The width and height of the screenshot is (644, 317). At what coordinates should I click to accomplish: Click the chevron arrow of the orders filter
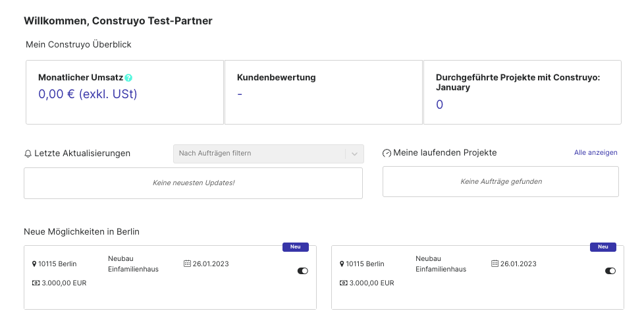[354, 154]
